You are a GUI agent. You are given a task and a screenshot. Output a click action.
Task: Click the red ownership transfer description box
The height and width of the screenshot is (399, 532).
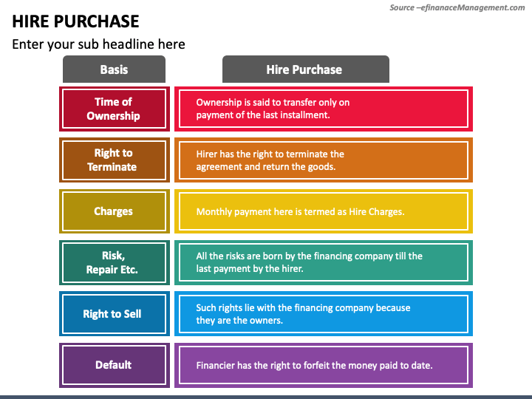coord(324,109)
